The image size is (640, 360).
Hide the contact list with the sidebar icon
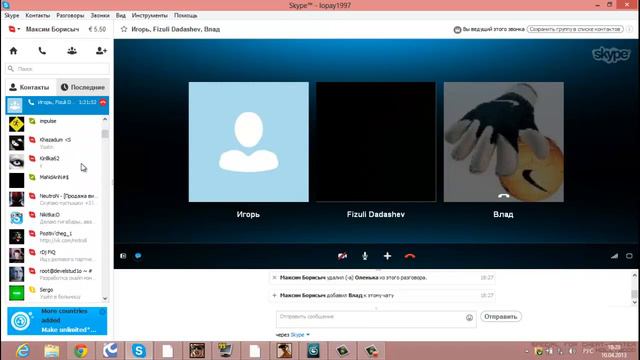pos(123,256)
